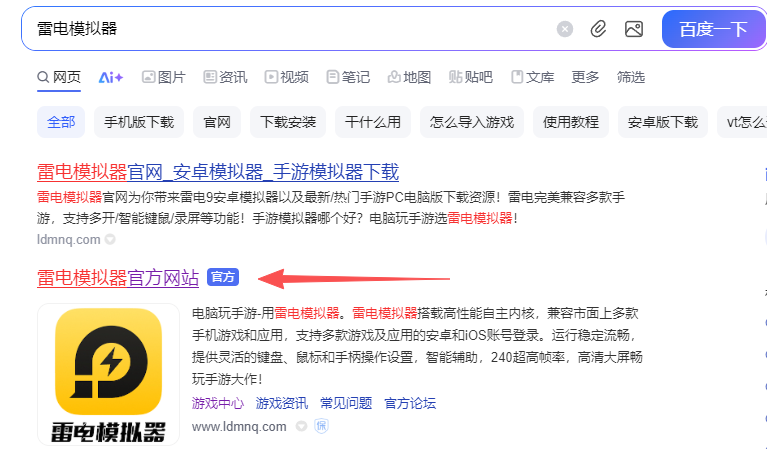
Task: Select the 安卓版下载 filter chip
Action: [663, 122]
